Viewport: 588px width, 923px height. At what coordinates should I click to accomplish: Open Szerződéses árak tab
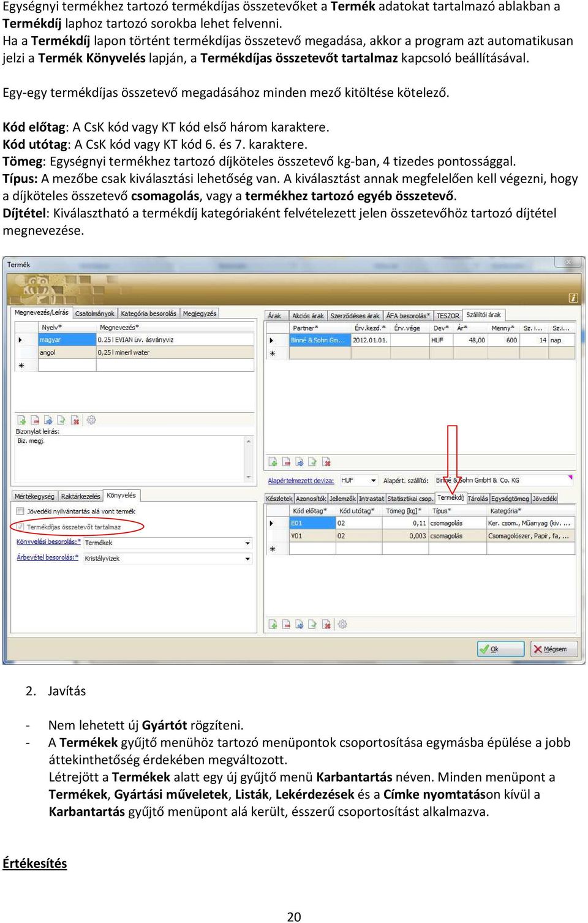[355, 316]
